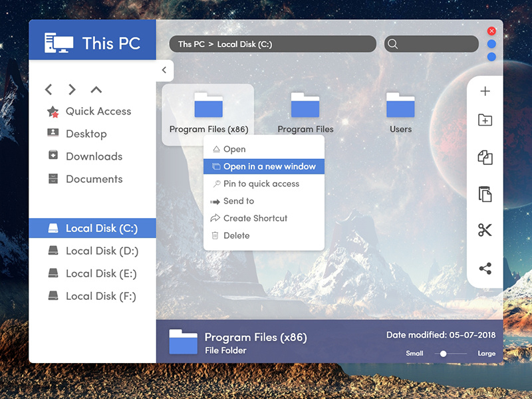Viewport: 532px width, 399px height.
Task: Go back with the left arrow
Action: 49,90
